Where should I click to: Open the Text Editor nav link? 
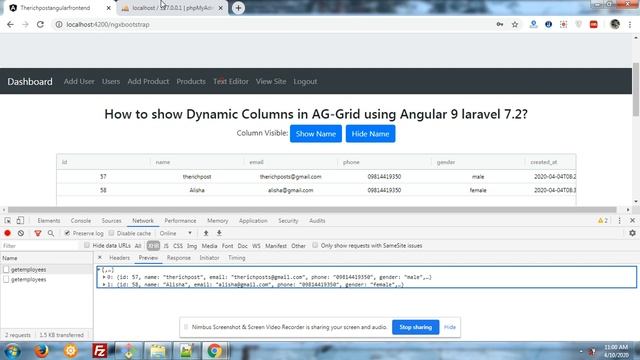click(x=231, y=81)
